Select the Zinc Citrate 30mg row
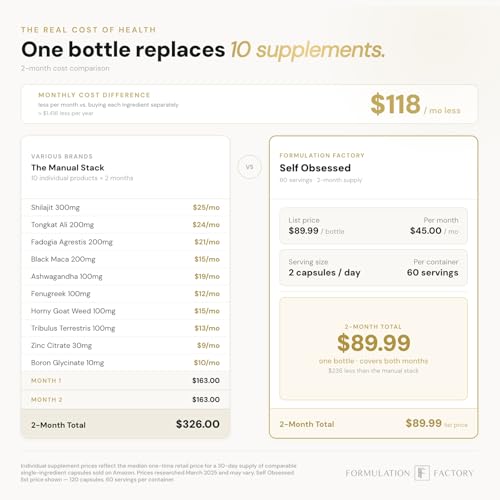Screen dimensions: 500x500 [x=126, y=346]
